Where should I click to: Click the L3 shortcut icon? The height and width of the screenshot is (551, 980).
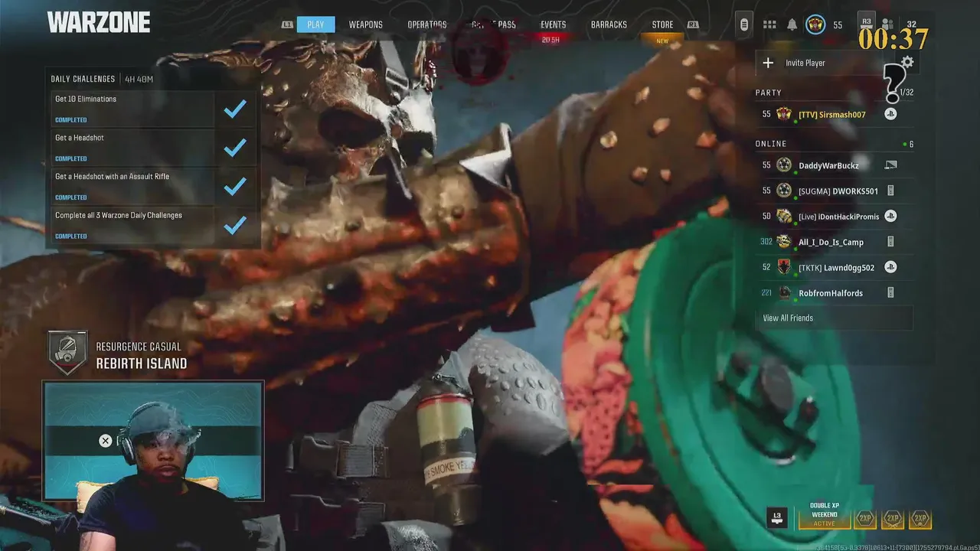pos(777,518)
